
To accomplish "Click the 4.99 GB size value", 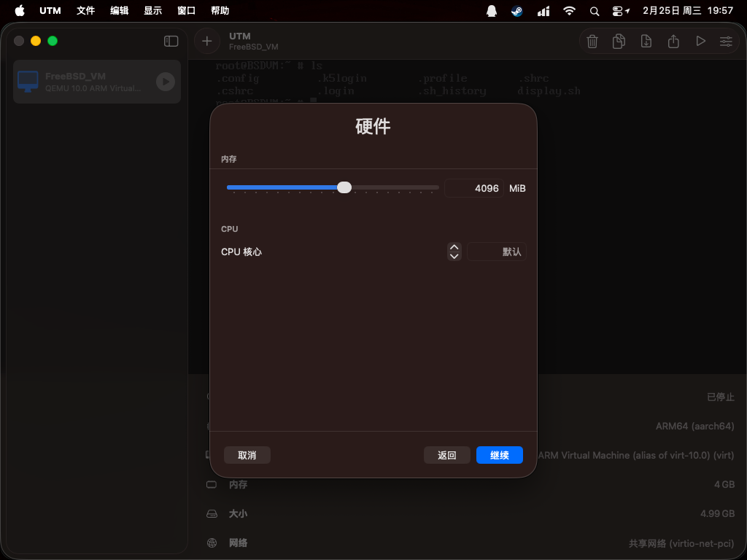I will coord(718,514).
